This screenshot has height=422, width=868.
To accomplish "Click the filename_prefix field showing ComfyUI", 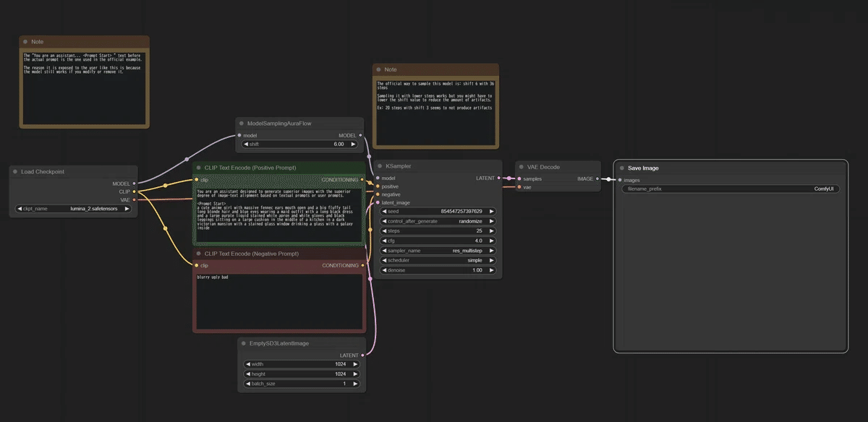I will [729, 189].
